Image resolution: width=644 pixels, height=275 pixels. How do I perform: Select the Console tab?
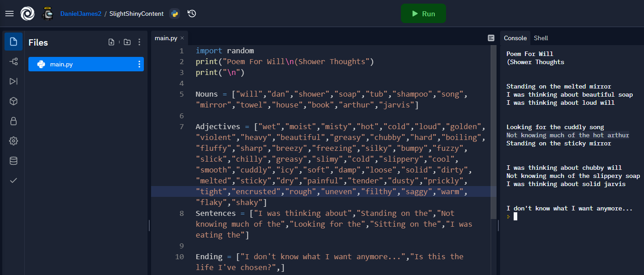coord(515,38)
